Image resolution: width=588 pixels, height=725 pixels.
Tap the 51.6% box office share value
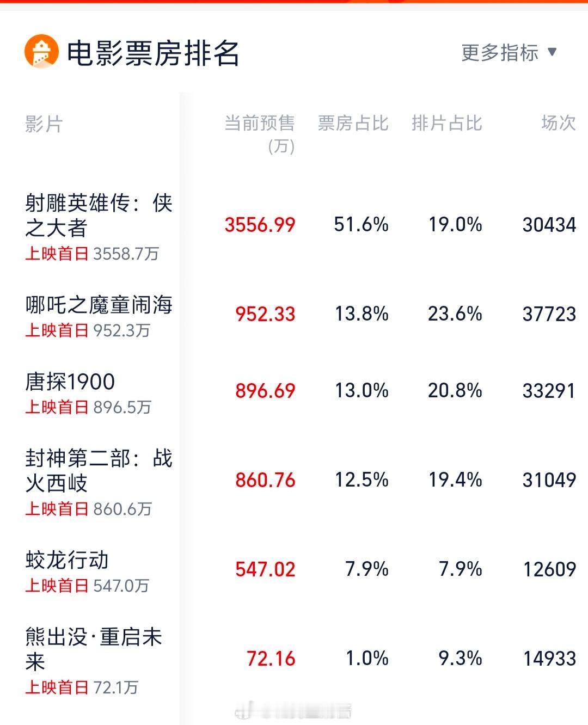[361, 224]
